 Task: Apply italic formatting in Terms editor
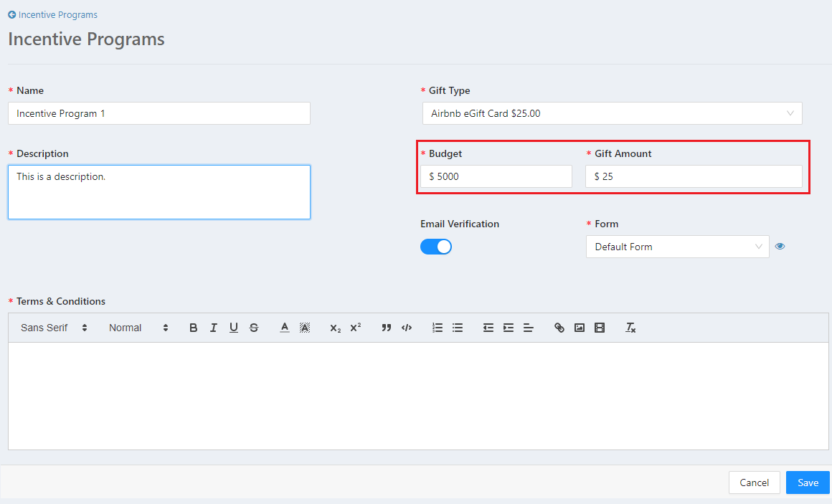tap(213, 328)
